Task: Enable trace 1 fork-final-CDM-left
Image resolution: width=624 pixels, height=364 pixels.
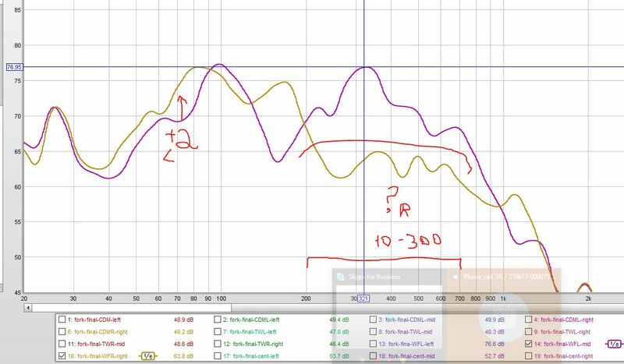Action: tap(62, 320)
